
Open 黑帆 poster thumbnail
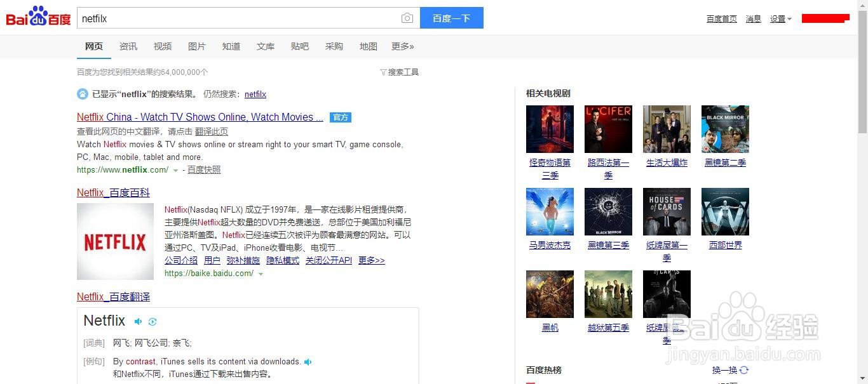(550, 294)
